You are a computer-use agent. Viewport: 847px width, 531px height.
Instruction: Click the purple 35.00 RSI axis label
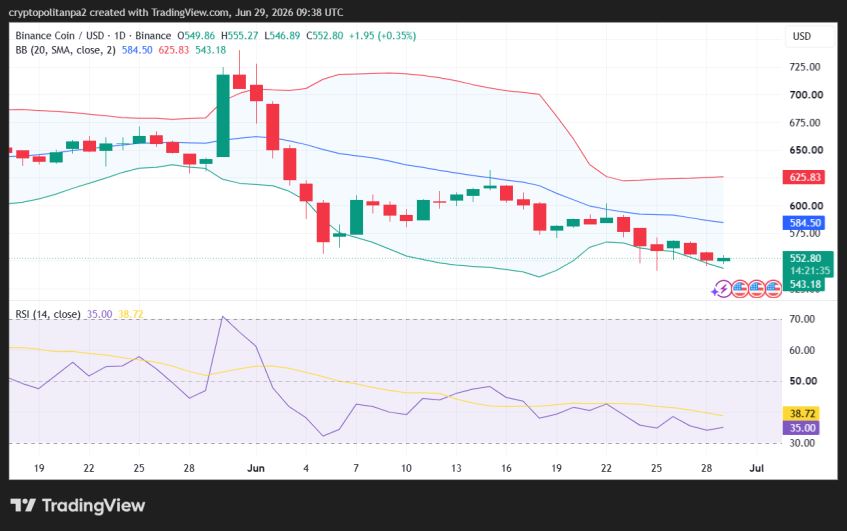click(802, 428)
